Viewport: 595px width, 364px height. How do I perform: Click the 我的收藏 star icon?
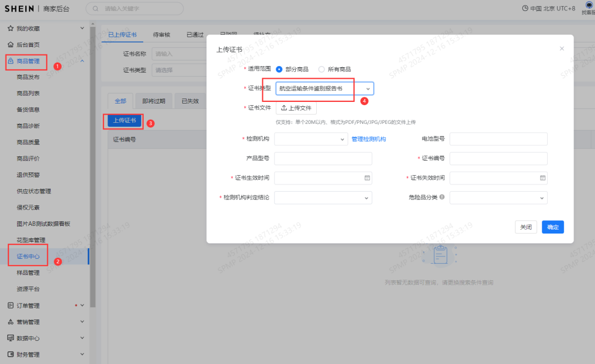click(10, 28)
